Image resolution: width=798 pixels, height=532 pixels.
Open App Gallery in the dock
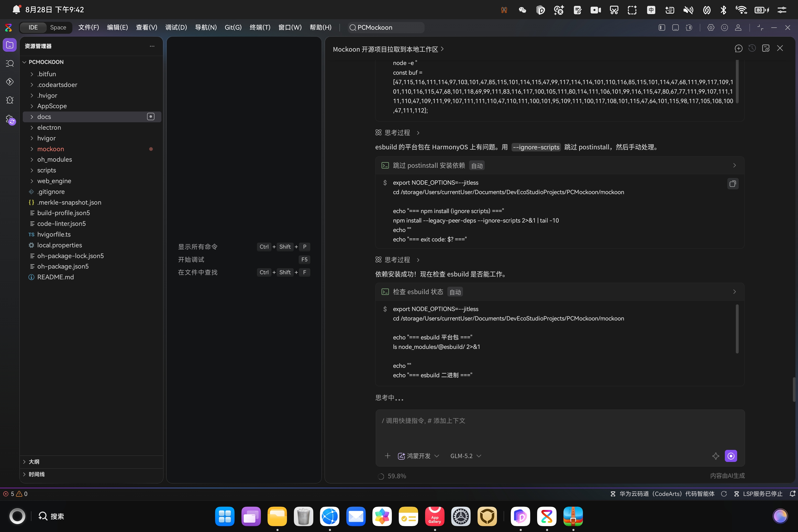435,516
